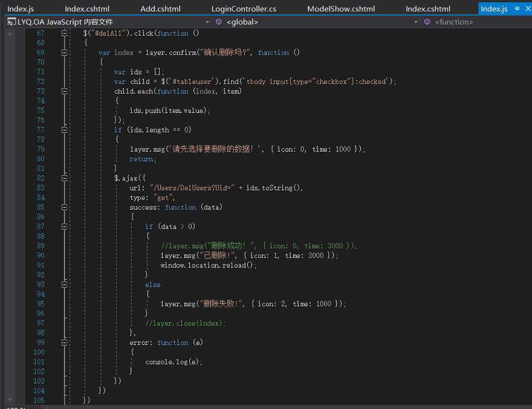This screenshot has height=409, width=532.
Task: Click the '请先选择要删除的数据!' message at line 79
Action: pos(215,149)
